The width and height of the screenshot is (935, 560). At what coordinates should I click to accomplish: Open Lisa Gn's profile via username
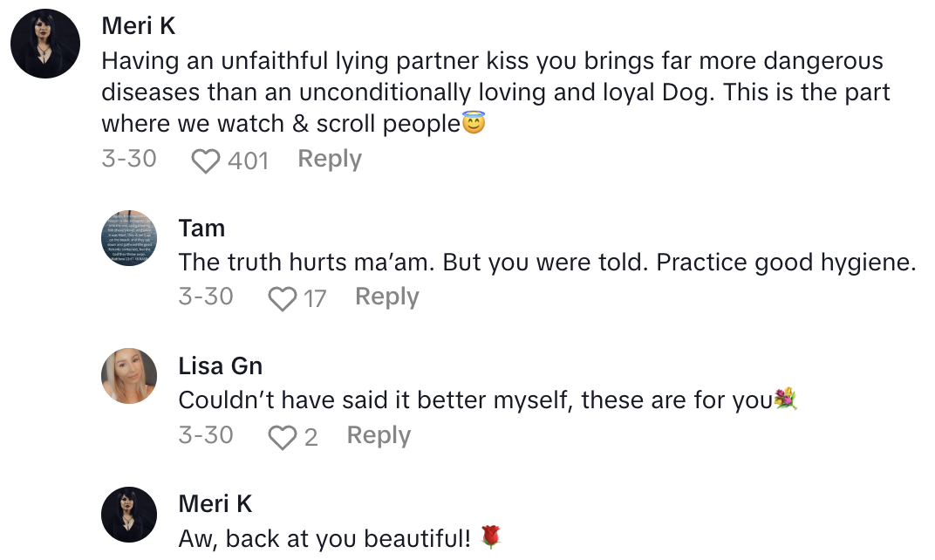coord(220,367)
